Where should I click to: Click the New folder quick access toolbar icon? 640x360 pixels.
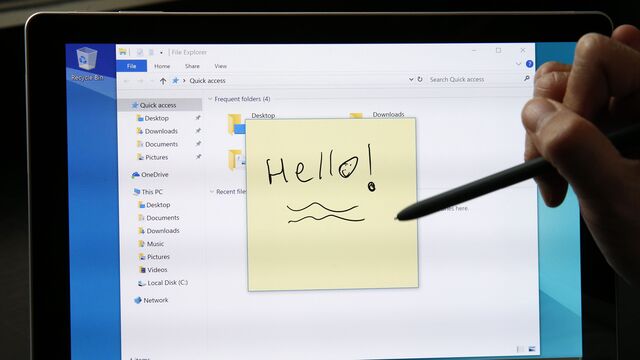point(151,52)
